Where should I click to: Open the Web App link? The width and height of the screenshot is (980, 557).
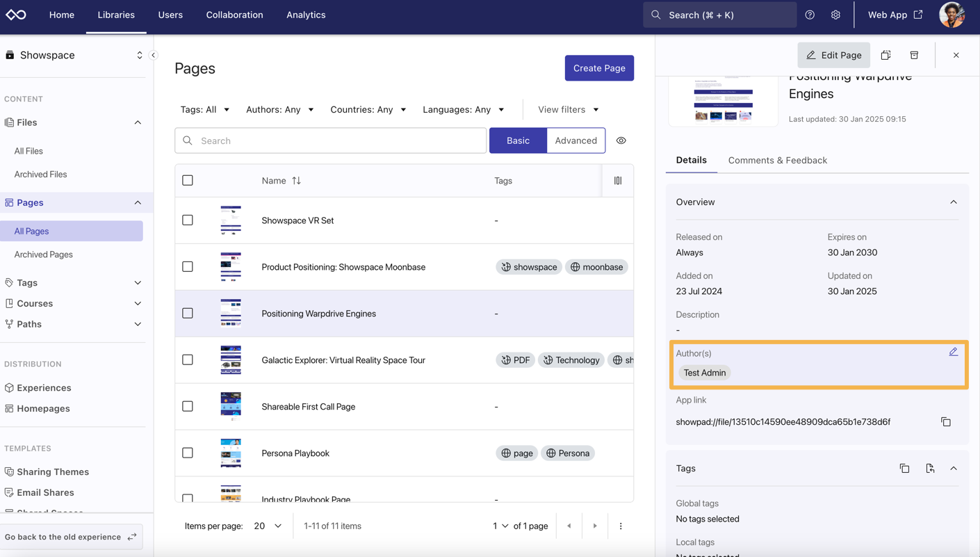[x=895, y=15]
